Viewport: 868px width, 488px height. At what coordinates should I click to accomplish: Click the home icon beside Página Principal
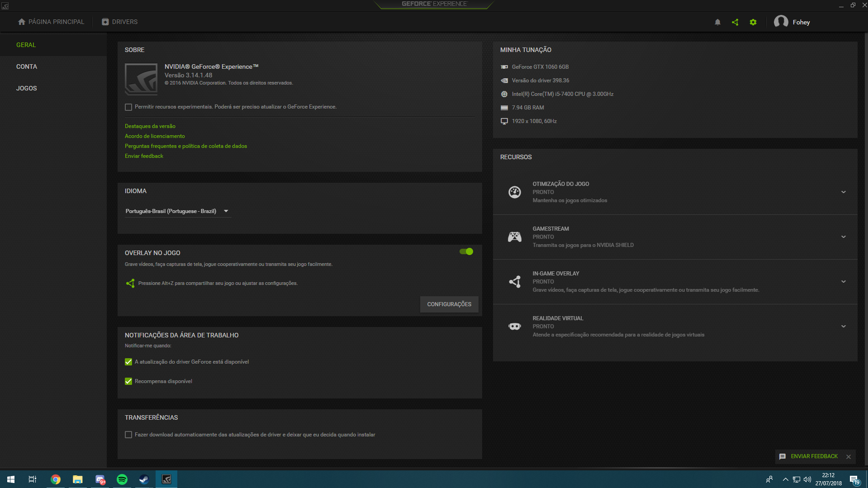click(21, 22)
